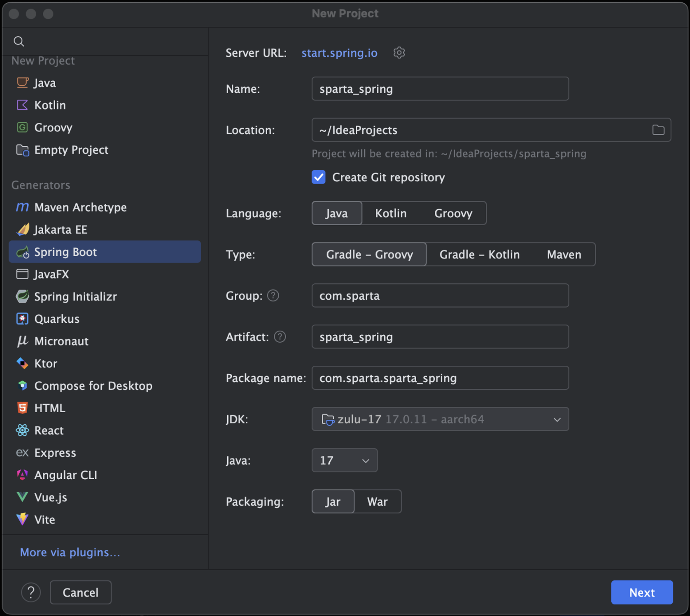The height and width of the screenshot is (616, 690).
Task: Open More via plugins link
Action: [x=70, y=552]
